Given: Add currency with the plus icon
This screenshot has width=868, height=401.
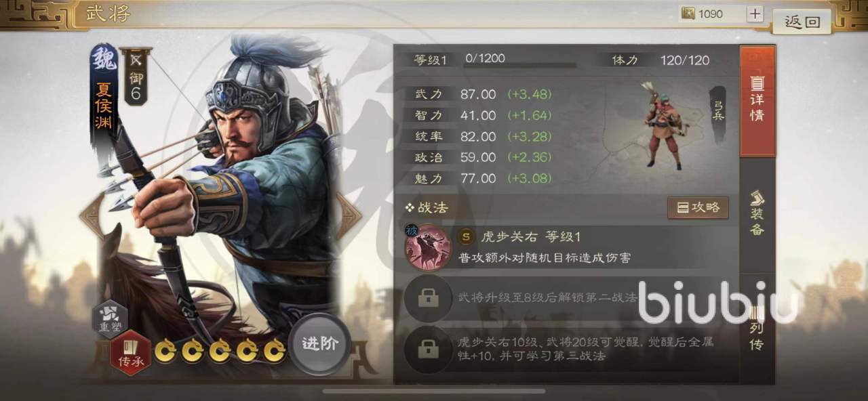Looking at the screenshot, I should click(x=755, y=14).
